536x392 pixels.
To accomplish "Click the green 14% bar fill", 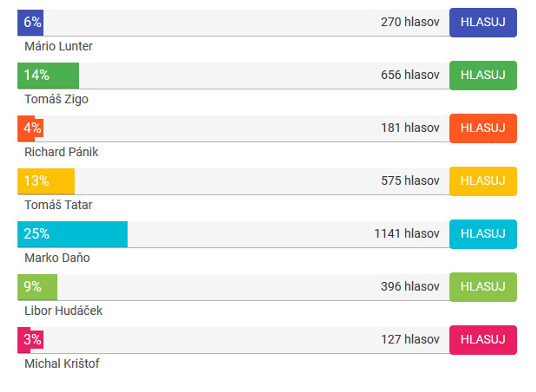I will tap(48, 76).
